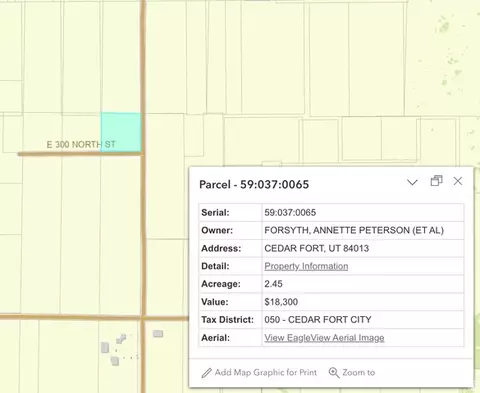Click the Value cell showing $18,300
This screenshot has height=393, width=480.
click(x=363, y=302)
